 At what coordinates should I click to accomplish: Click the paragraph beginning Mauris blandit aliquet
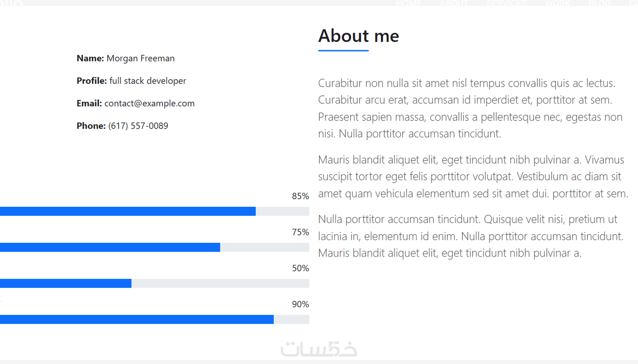[x=472, y=176]
